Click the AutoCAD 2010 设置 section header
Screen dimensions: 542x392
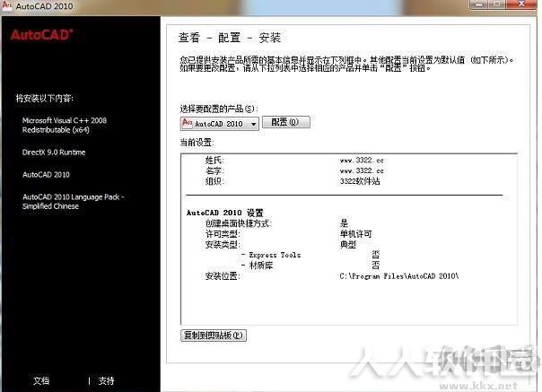click(225, 213)
